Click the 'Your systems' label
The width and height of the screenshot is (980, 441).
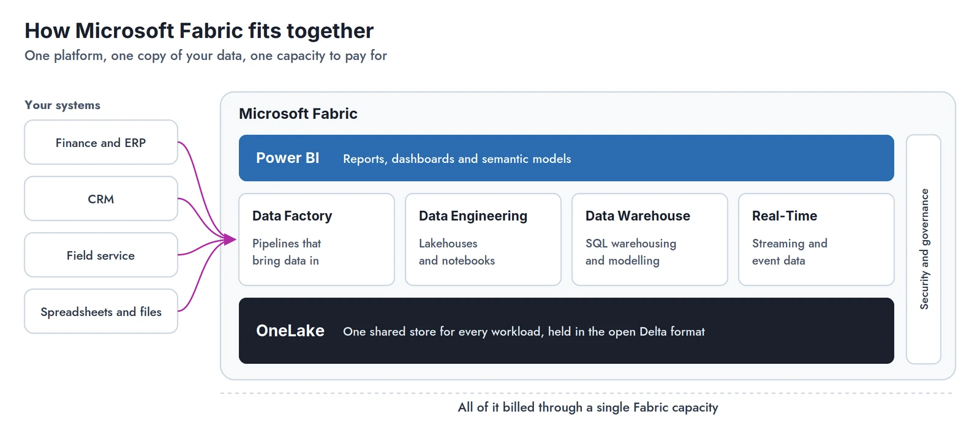pyautogui.click(x=62, y=105)
